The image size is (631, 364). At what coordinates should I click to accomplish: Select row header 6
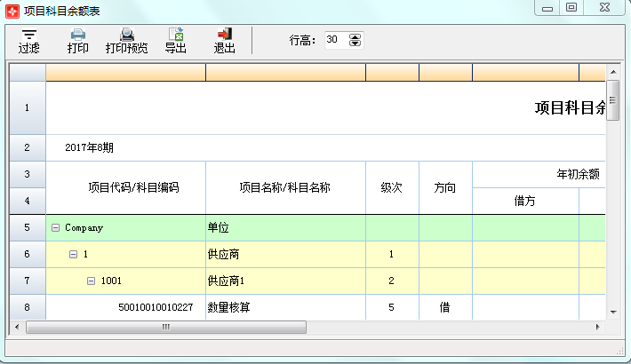27,254
